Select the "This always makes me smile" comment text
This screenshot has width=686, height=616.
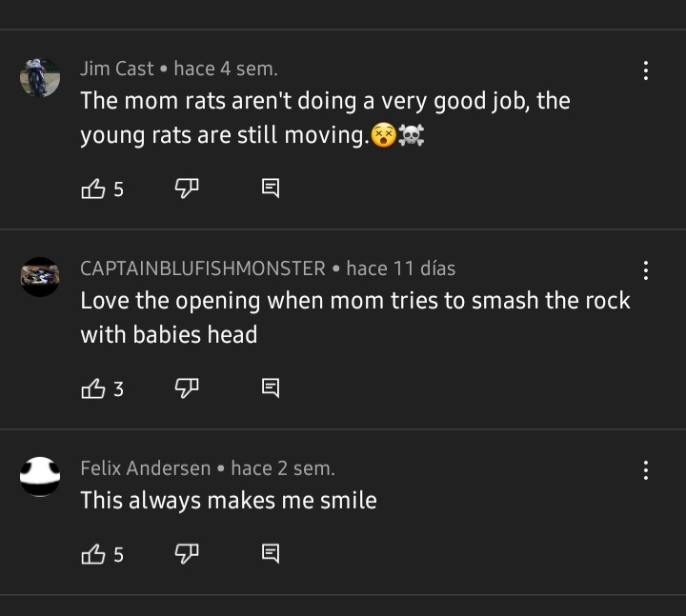pyautogui.click(x=229, y=500)
